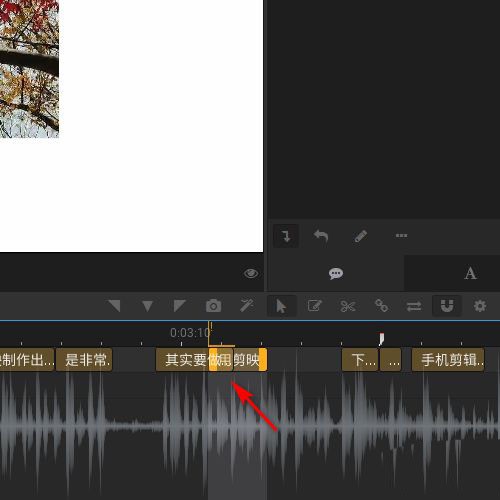
Task: Select the 是非常 subtitle clip
Action: point(84,360)
